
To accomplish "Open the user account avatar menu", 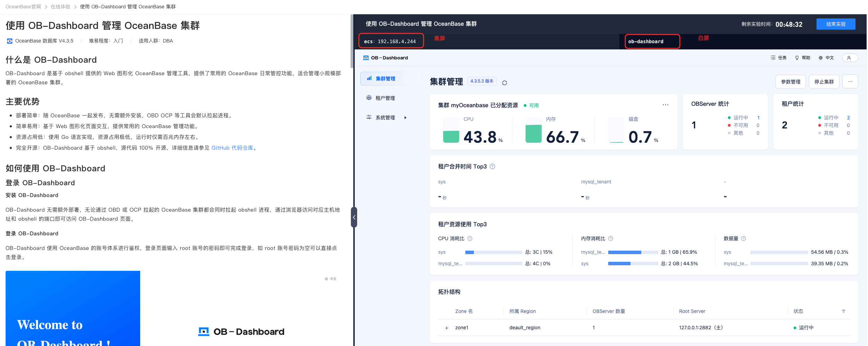I will [850, 58].
